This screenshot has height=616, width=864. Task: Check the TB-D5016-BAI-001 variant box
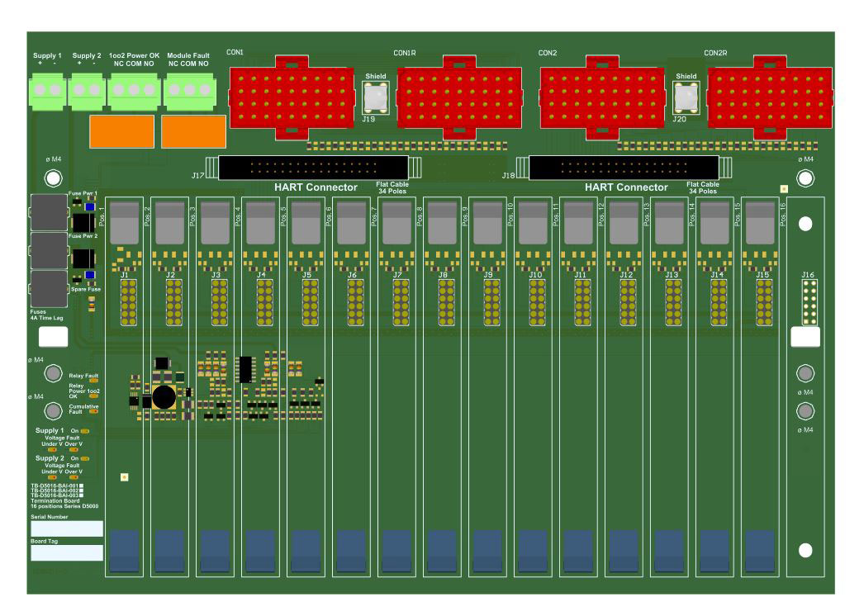(x=82, y=486)
